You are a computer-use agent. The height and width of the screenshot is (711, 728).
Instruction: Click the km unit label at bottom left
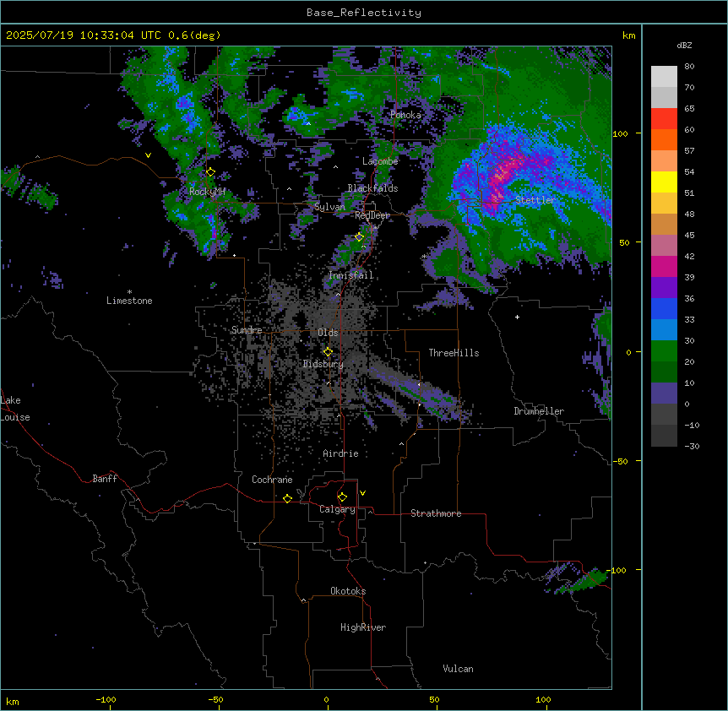tap(13, 701)
